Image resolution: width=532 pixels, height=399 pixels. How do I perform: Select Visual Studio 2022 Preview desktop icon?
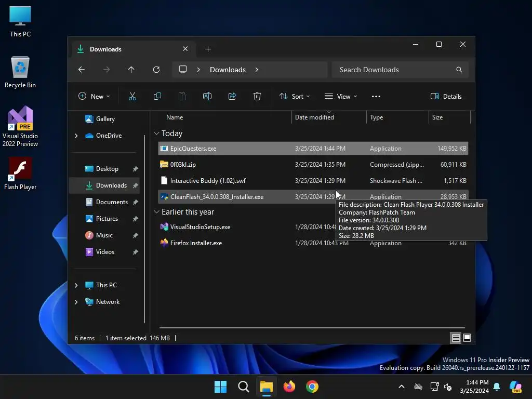click(20, 126)
